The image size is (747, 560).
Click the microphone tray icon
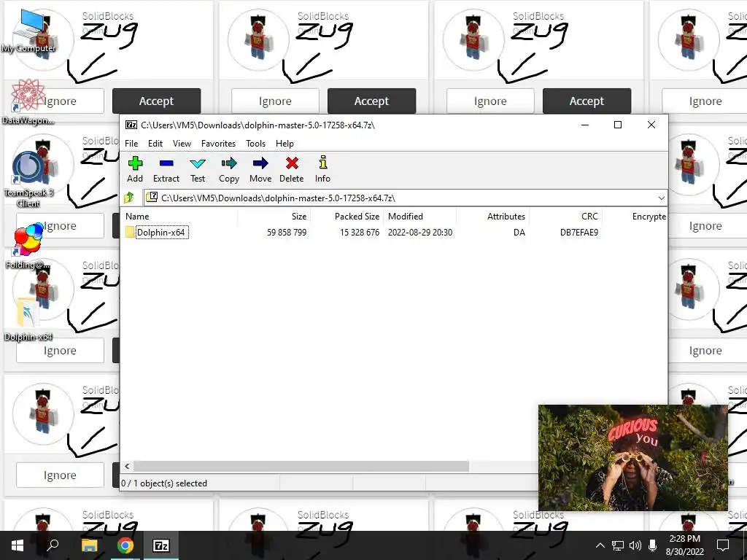(653, 545)
